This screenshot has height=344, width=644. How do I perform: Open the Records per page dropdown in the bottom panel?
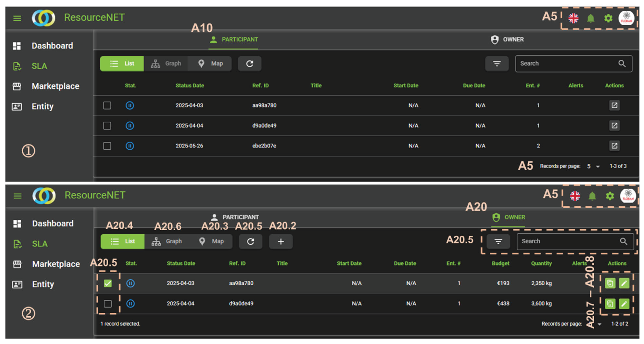click(x=599, y=324)
